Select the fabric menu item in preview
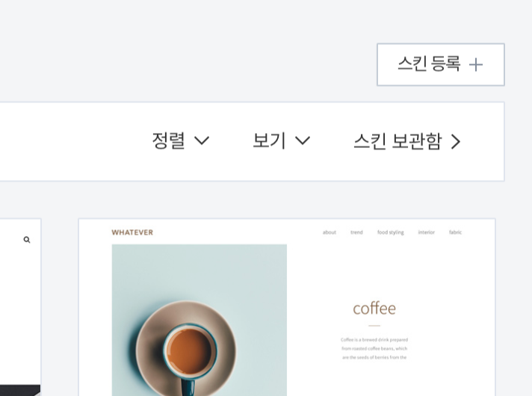 (x=455, y=232)
